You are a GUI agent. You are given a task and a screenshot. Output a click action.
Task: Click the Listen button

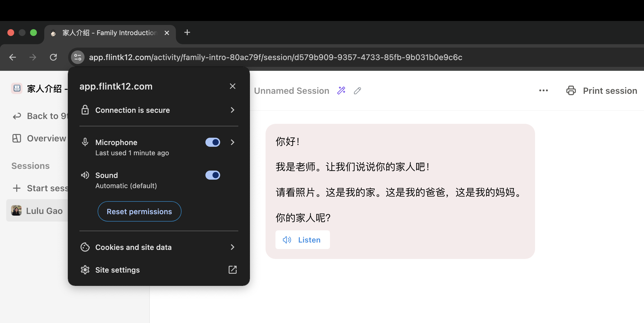coord(302,240)
